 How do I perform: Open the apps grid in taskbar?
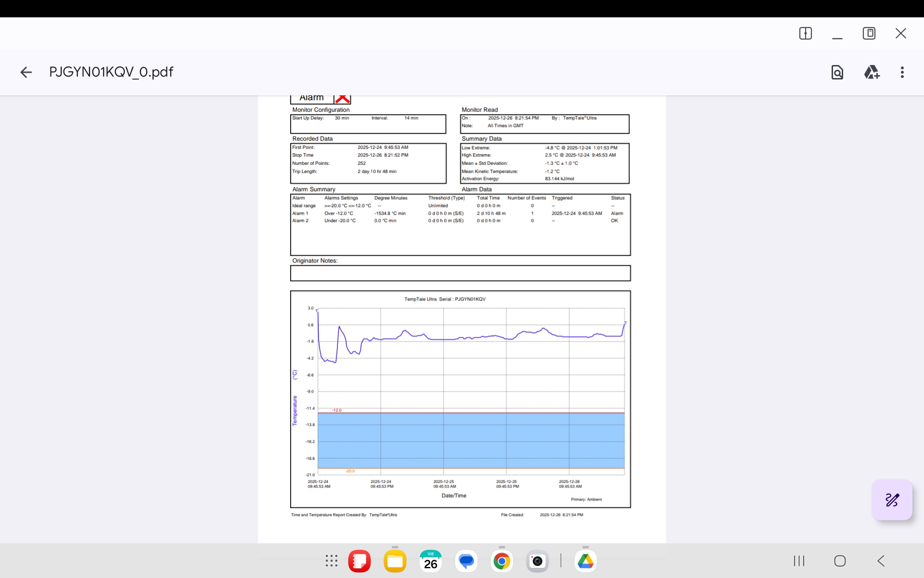(x=332, y=561)
